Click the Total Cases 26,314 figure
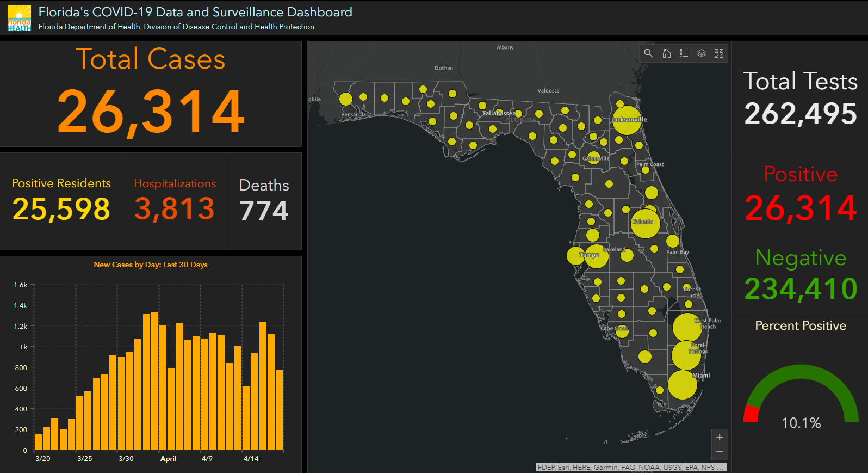868x473 pixels. 151,112
